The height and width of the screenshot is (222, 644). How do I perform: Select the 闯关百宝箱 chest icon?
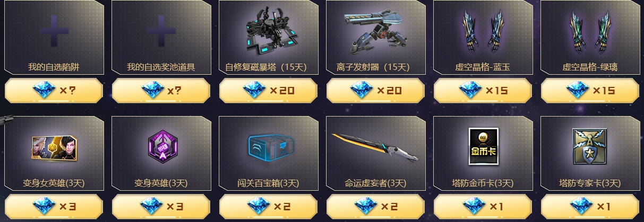pyautogui.click(x=269, y=147)
